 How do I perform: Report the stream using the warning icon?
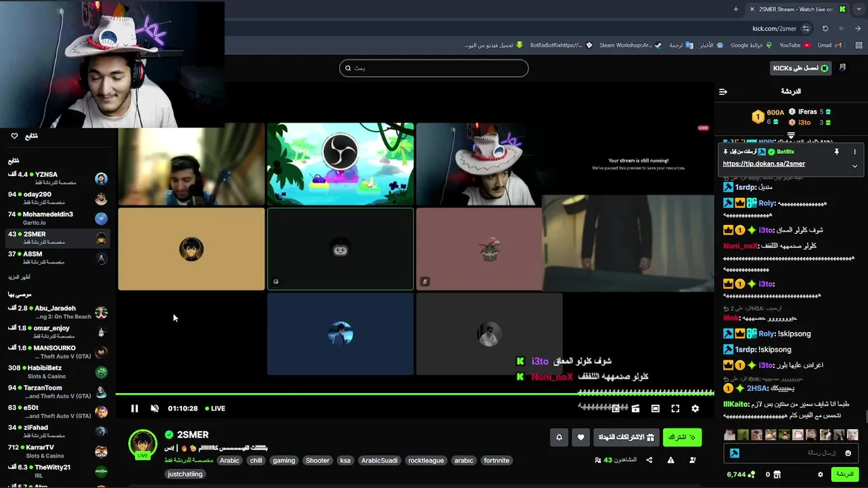[671, 460]
